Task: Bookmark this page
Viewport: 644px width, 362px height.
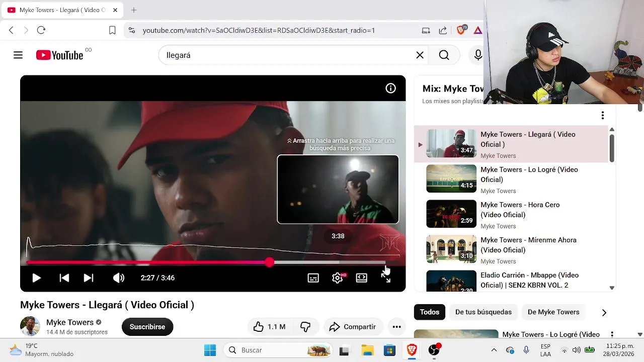Action: pyautogui.click(x=112, y=30)
